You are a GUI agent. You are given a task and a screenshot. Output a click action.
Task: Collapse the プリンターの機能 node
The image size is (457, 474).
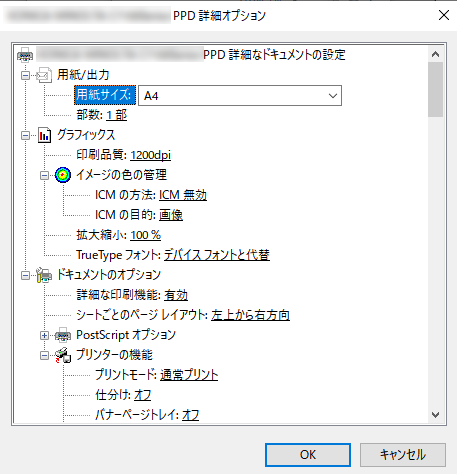coord(44,355)
